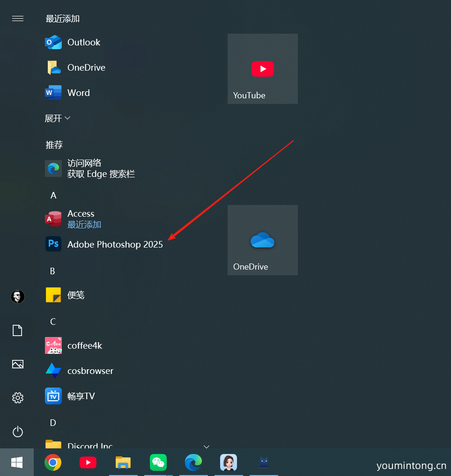The image size is (451, 476).
Task: Click the coffee4k app name
Action: (85, 346)
